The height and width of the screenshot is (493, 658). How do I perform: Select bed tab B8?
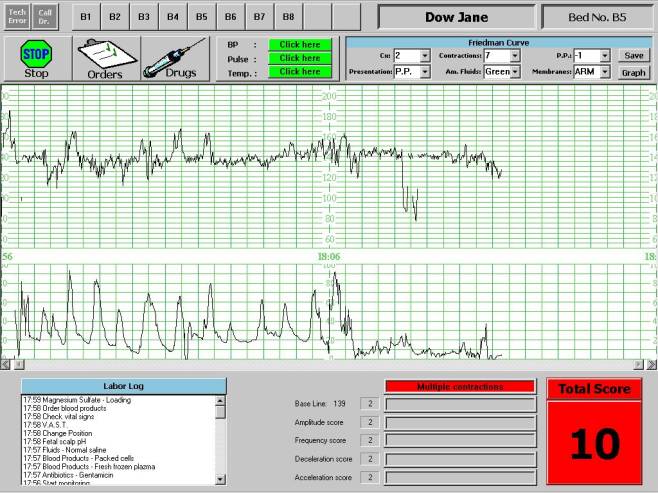pos(289,17)
